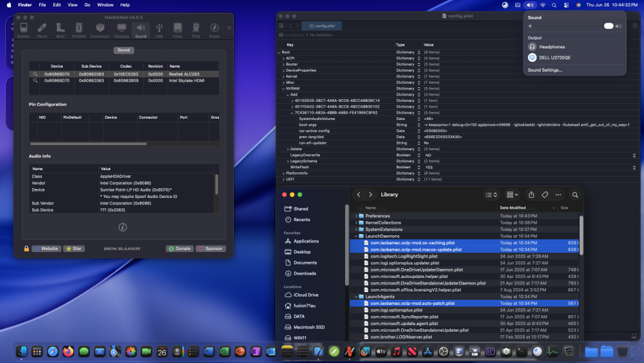The height and width of the screenshot is (363, 644).
Task: Click the Share icon in Finder toolbar
Action: [x=531, y=195]
